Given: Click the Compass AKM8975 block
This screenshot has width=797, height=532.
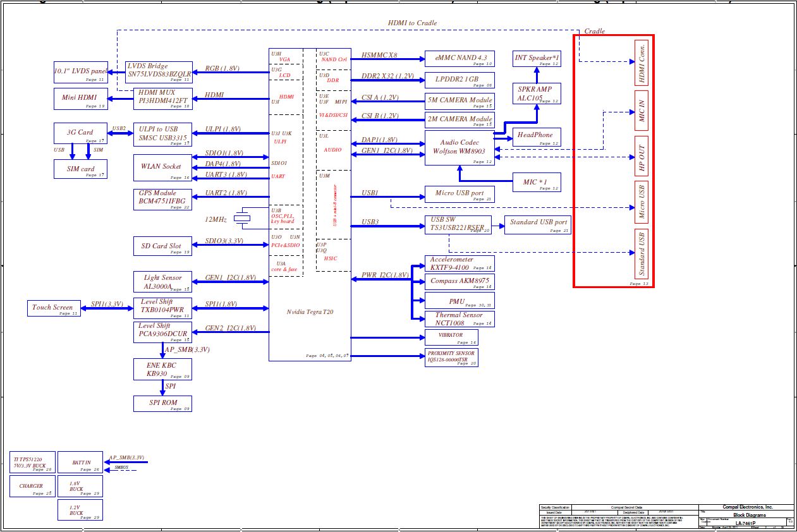Looking at the screenshot, I should (x=459, y=282).
